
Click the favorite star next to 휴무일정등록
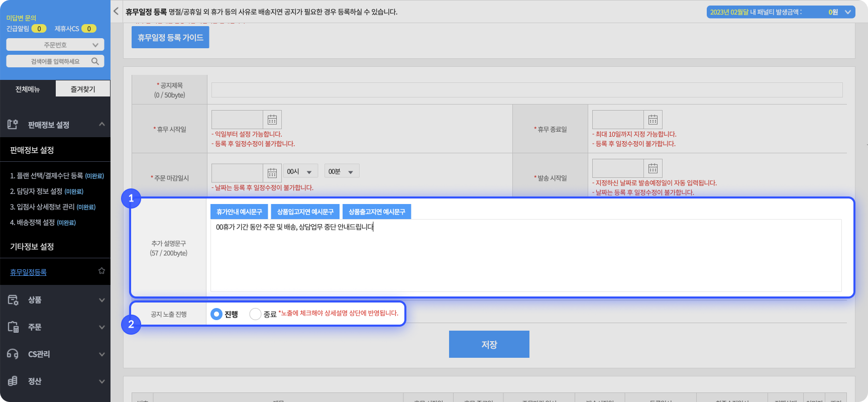tap(101, 271)
